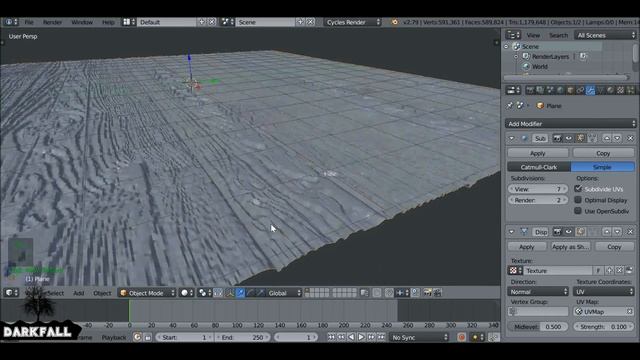Enable the Use OpenSubdiv checkbox

click(x=578, y=211)
